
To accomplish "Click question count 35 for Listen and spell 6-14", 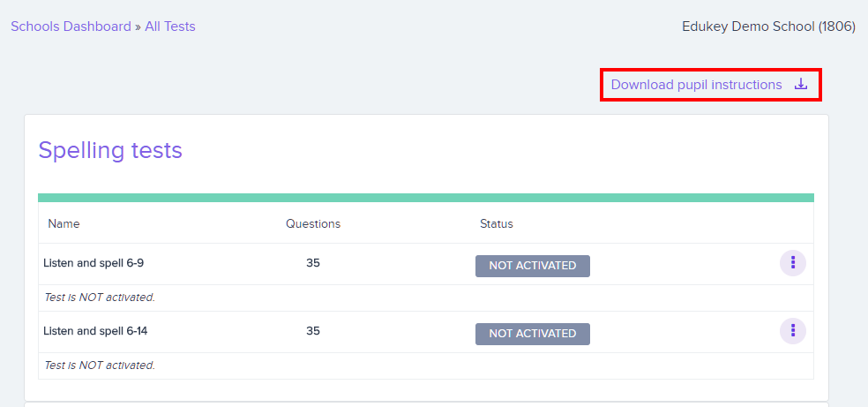I will pyautogui.click(x=313, y=331).
